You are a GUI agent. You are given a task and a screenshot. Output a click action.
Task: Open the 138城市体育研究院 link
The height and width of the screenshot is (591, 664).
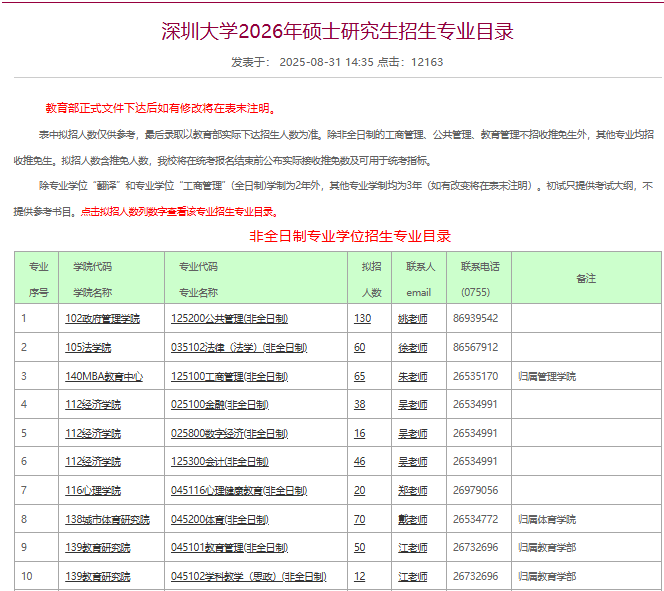click(108, 519)
